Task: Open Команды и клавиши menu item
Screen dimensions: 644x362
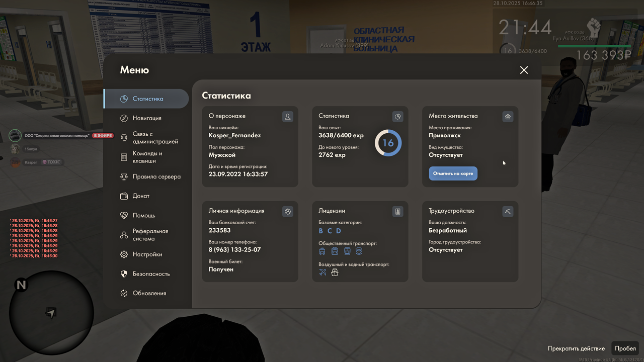Action: (146, 157)
